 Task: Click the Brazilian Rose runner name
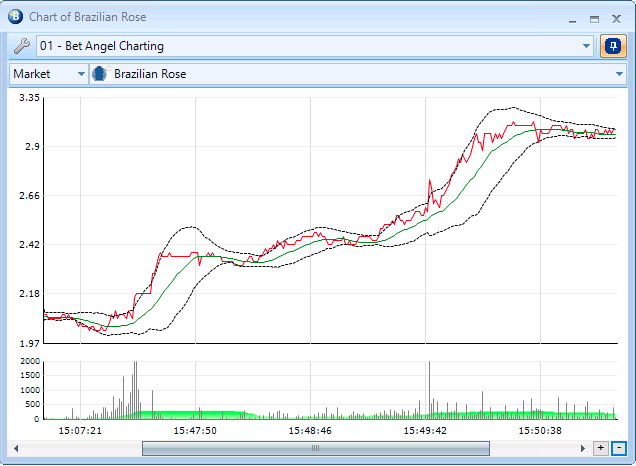click(150, 74)
